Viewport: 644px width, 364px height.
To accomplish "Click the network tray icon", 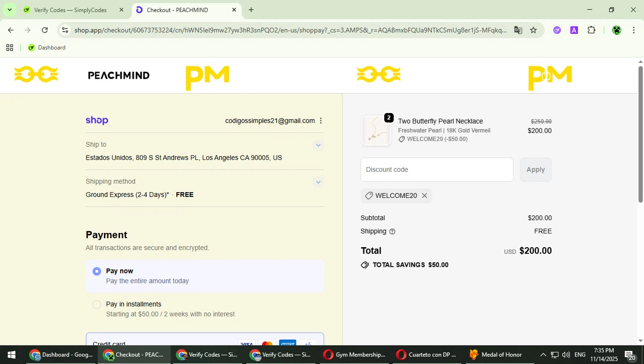I will (554, 355).
